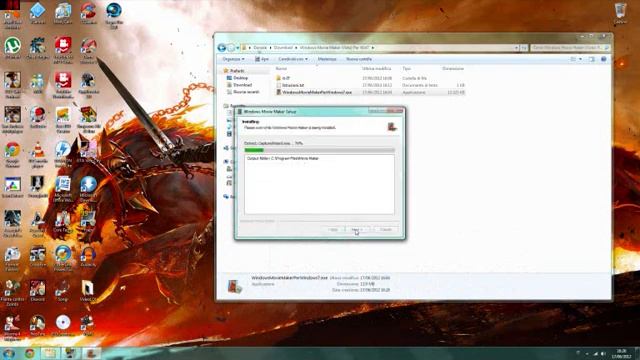The width and height of the screenshot is (640, 360).
Task: Open the Recycle Bin on the desktop
Action: click(620, 12)
